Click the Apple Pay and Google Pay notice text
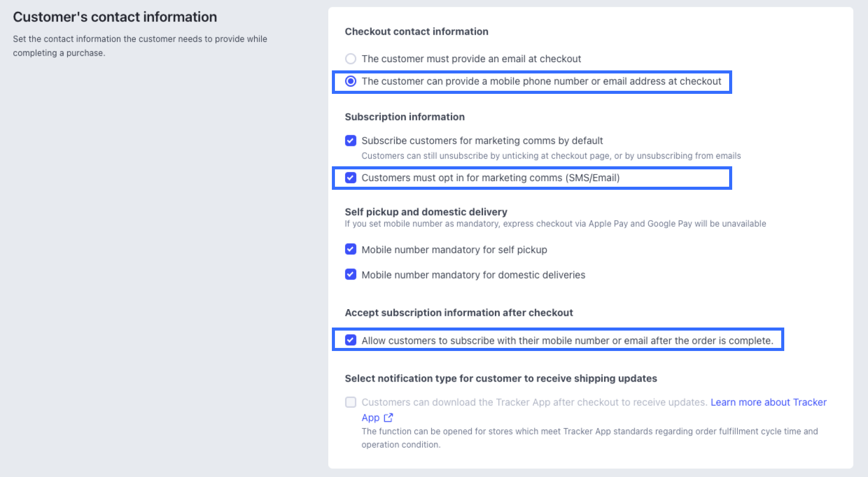Viewport: 868px width, 477px height. coord(556,223)
